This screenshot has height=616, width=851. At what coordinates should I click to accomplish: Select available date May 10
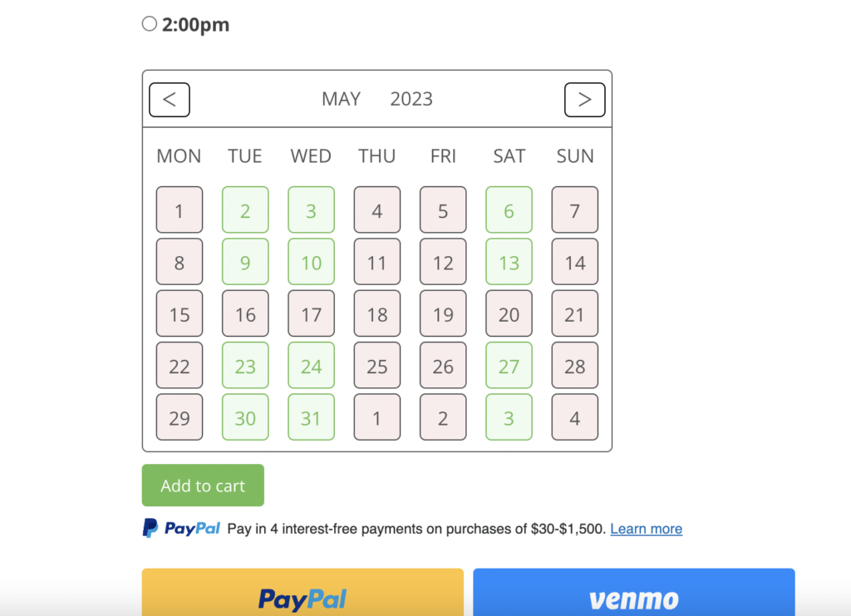coord(311,263)
